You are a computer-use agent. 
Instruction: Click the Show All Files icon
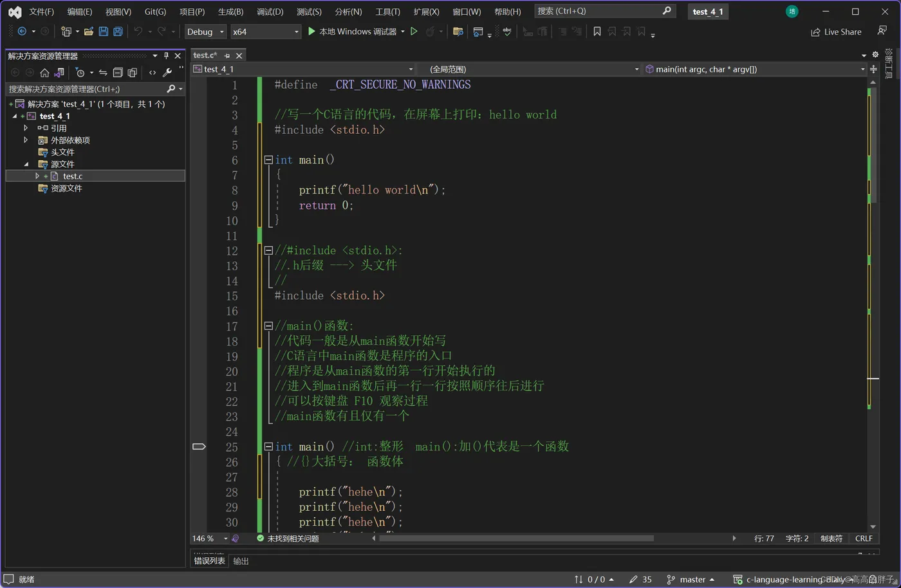pyautogui.click(x=133, y=73)
